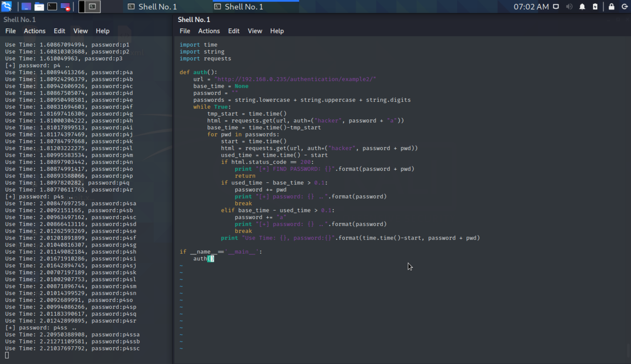Click the 'for pwd in passwords:' line
This screenshot has height=364, width=631.
coord(243,134)
